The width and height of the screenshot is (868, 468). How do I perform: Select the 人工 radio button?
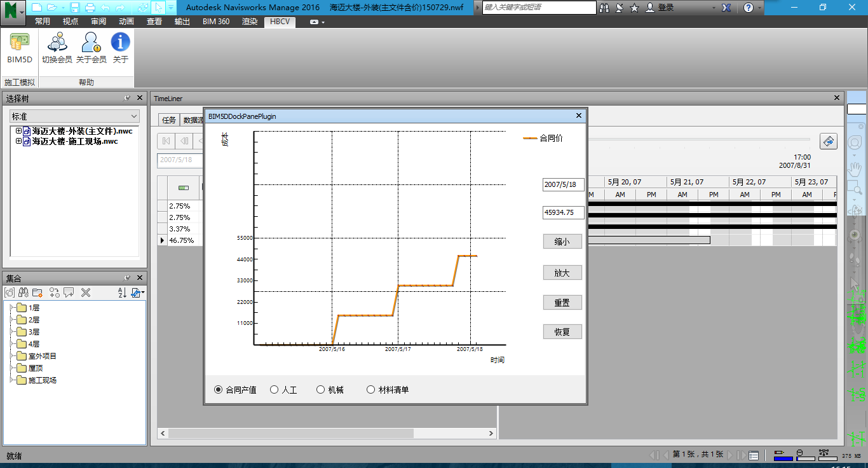(x=275, y=390)
